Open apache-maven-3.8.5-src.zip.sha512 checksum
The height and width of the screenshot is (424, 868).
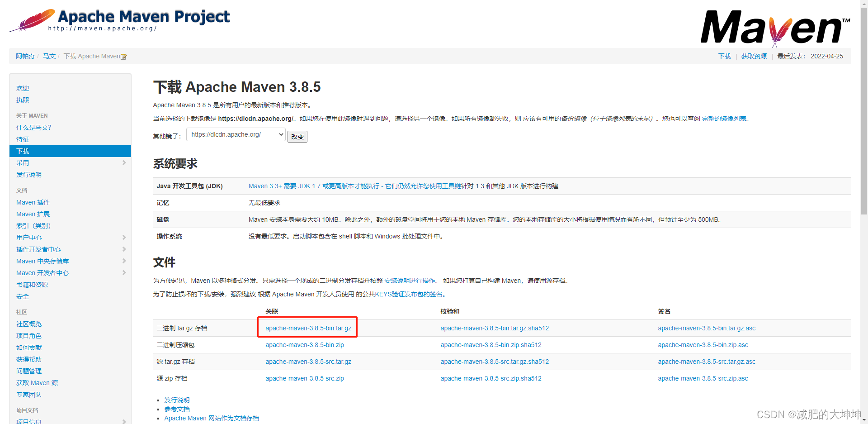491,378
